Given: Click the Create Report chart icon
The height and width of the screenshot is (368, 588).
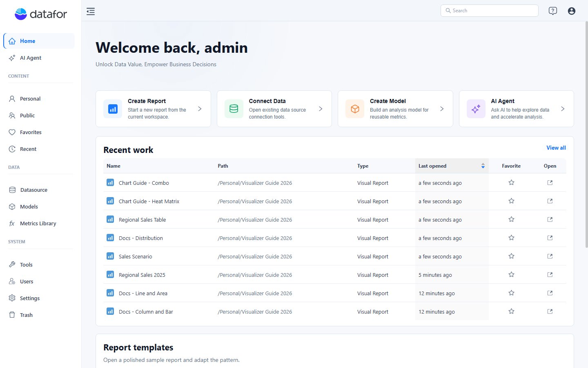Looking at the screenshot, I should point(113,109).
